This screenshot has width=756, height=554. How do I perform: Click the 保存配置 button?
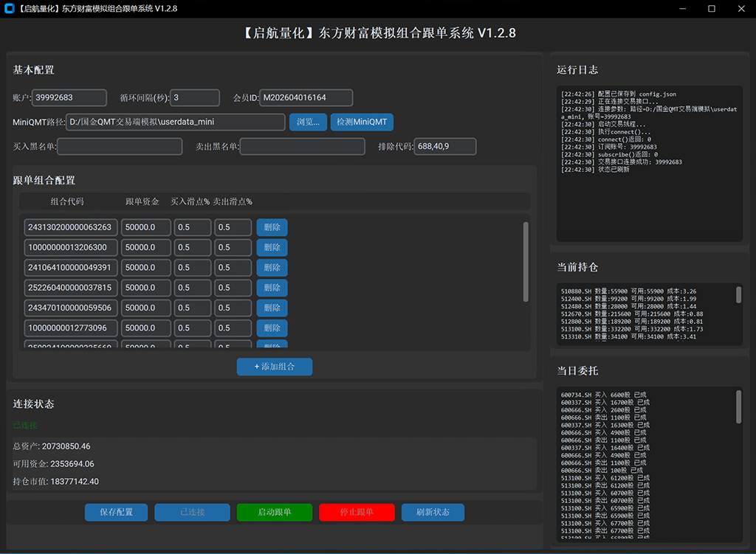(x=116, y=512)
